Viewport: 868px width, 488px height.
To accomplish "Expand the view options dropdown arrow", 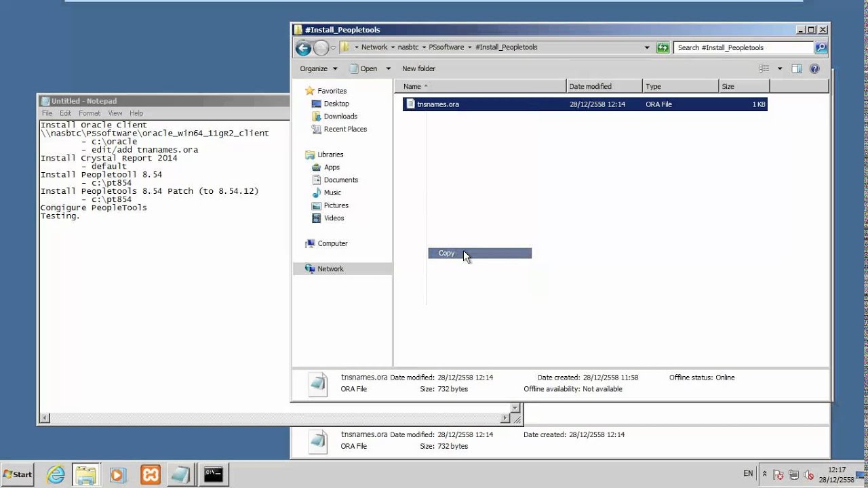I will pyautogui.click(x=779, y=68).
